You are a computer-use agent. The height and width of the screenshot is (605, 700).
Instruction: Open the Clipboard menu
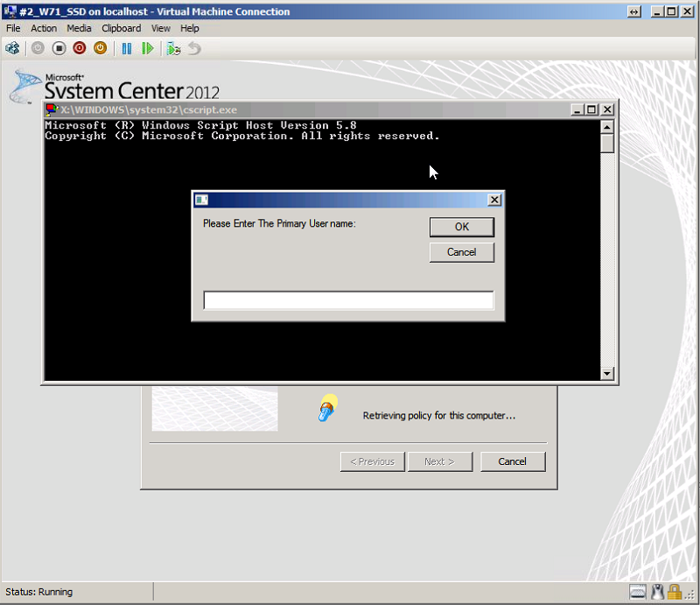[x=122, y=28]
